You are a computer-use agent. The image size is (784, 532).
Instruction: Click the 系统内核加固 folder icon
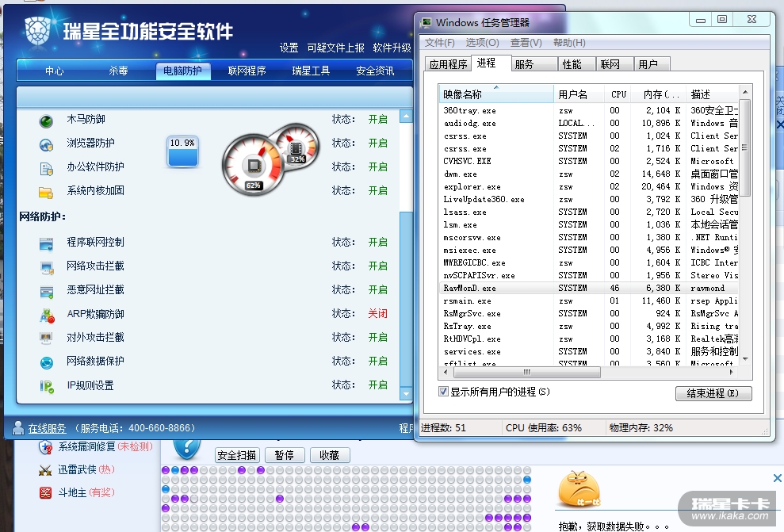click(46, 193)
